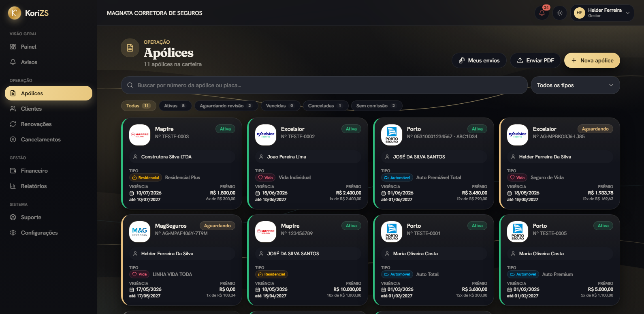Focus the policy number search field
The width and height of the screenshot is (644, 314).
324,85
